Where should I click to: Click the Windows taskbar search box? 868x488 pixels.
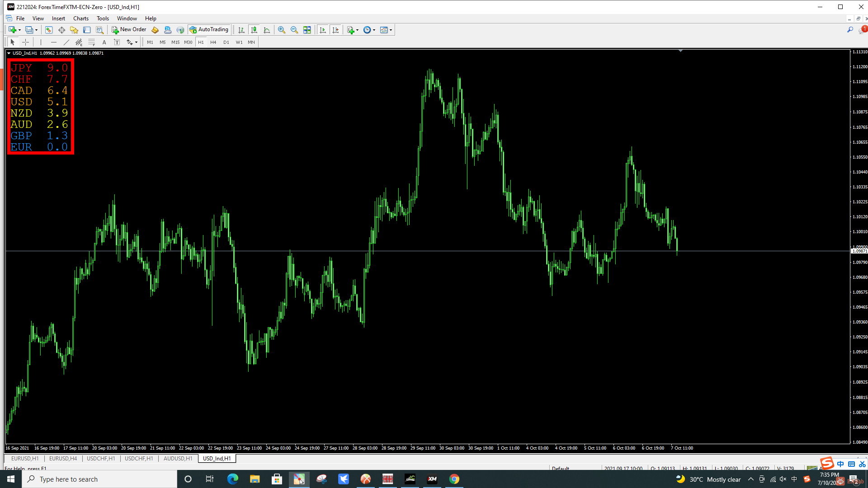click(x=99, y=479)
